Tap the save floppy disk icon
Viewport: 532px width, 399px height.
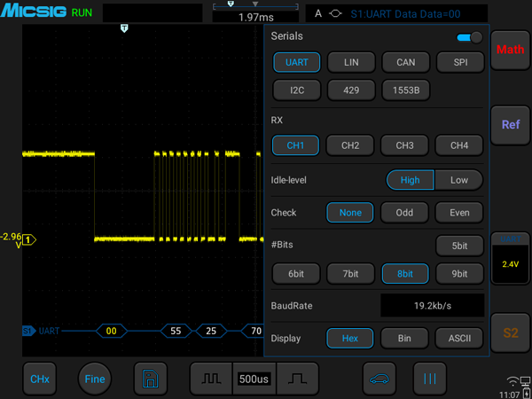pos(151,379)
